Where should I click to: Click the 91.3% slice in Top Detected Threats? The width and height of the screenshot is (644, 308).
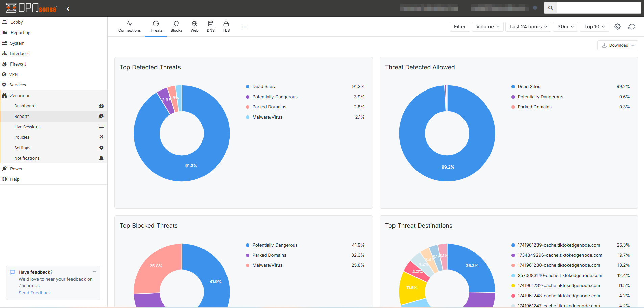pos(191,166)
